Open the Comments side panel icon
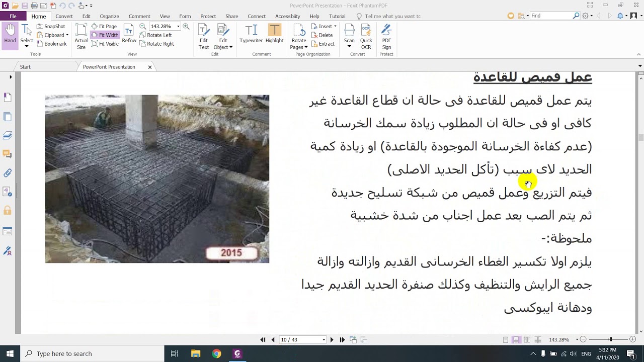The width and height of the screenshot is (644, 362). click(x=8, y=154)
